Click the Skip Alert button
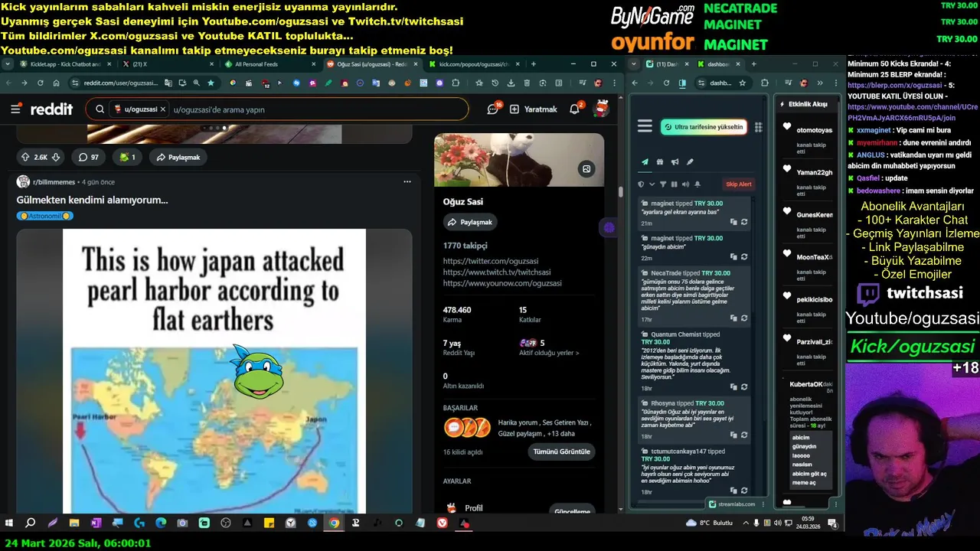 739,184
